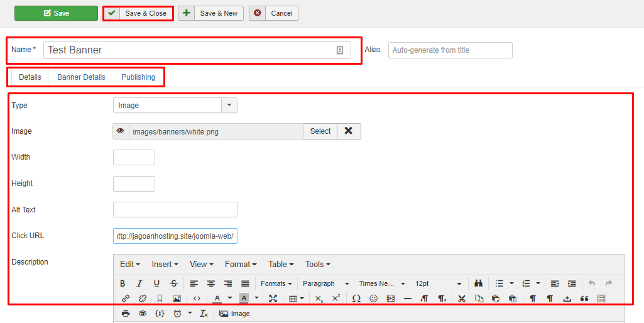Open the Formats dropdown
This screenshot has height=323, width=644.
click(276, 283)
